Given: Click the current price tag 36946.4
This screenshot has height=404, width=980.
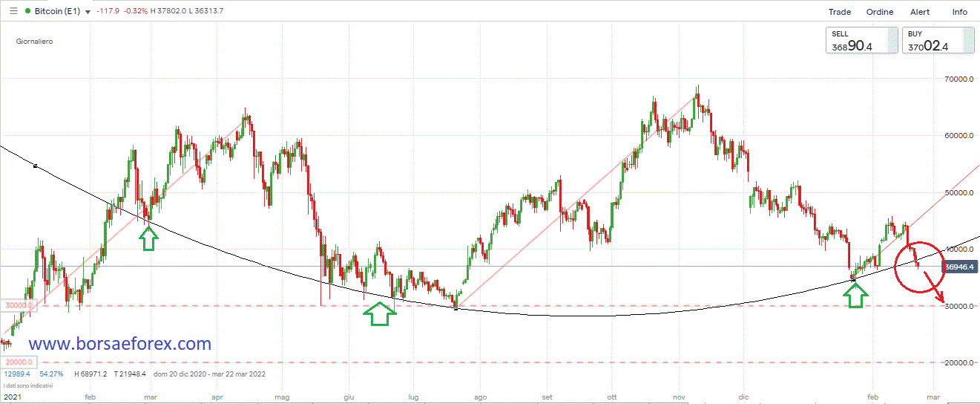Looking at the screenshot, I should coord(959,265).
